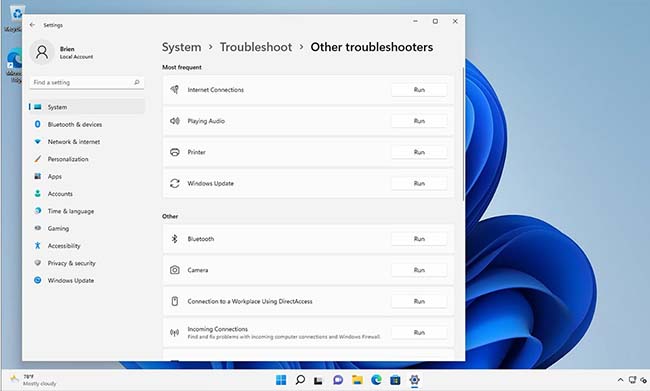This screenshot has height=391, width=650.
Task: Run the Windows Update troubleshooter
Action: point(419,183)
